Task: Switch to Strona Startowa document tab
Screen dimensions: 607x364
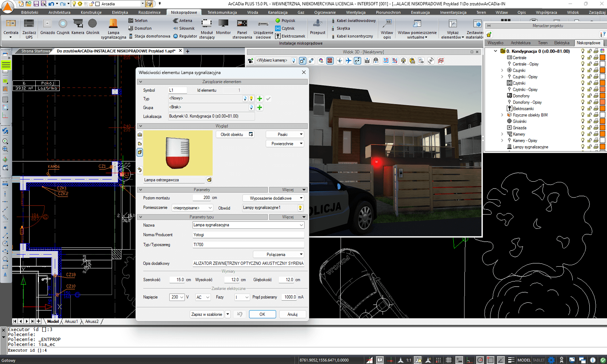Action: click(36, 51)
